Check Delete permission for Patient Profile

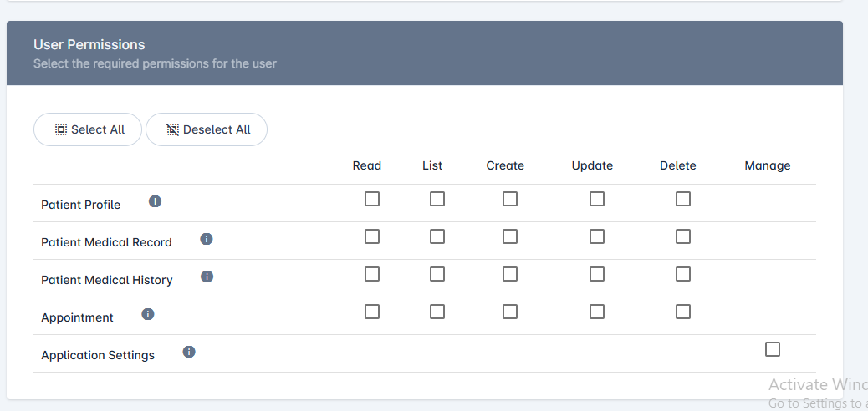(683, 199)
